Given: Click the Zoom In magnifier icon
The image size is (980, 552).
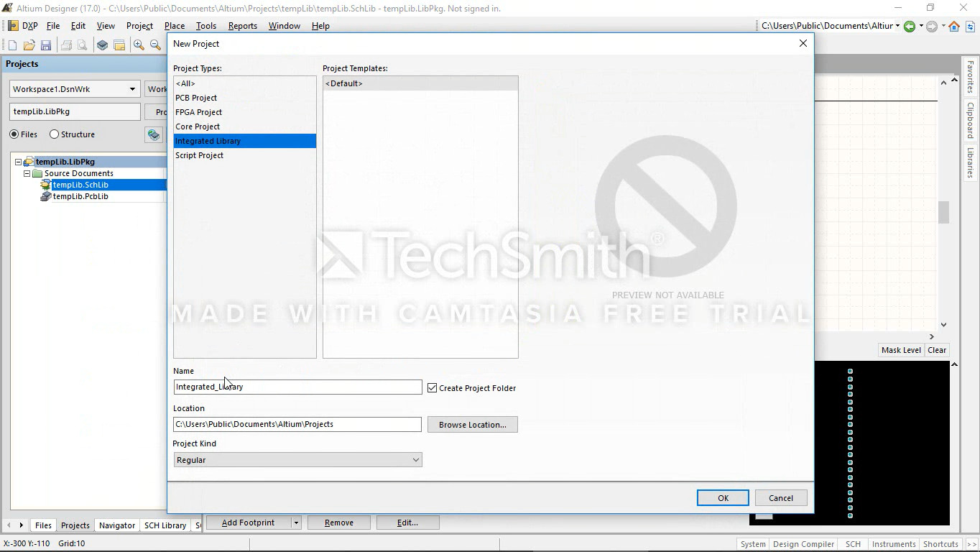Looking at the screenshot, I should click(139, 45).
